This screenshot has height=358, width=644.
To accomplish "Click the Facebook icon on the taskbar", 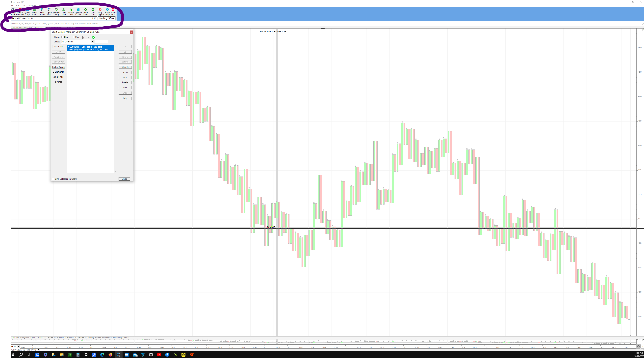I will tap(167, 355).
